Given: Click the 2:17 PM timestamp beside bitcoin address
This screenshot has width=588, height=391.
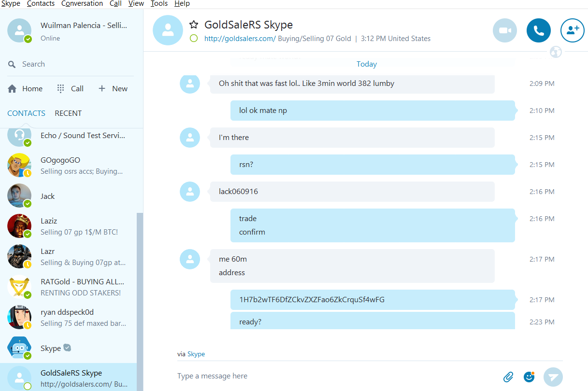Looking at the screenshot, I should click(542, 300).
